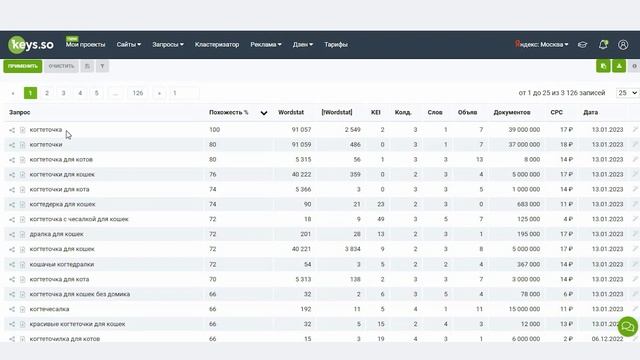The image size is (640, 360).
Task: Click the query text когтеточка с чесалкой для кошек
Action: pyautogui.click(x=79, y=219)
